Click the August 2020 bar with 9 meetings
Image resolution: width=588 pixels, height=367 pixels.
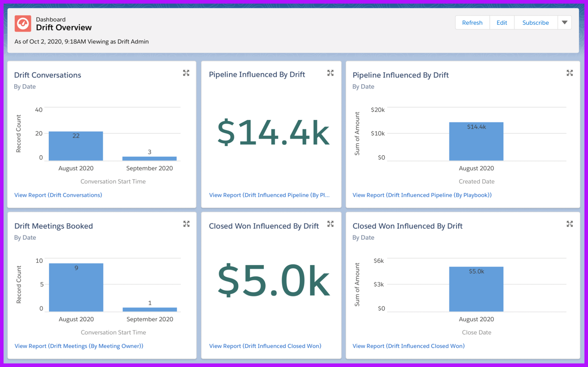click(x=76, y=287)
